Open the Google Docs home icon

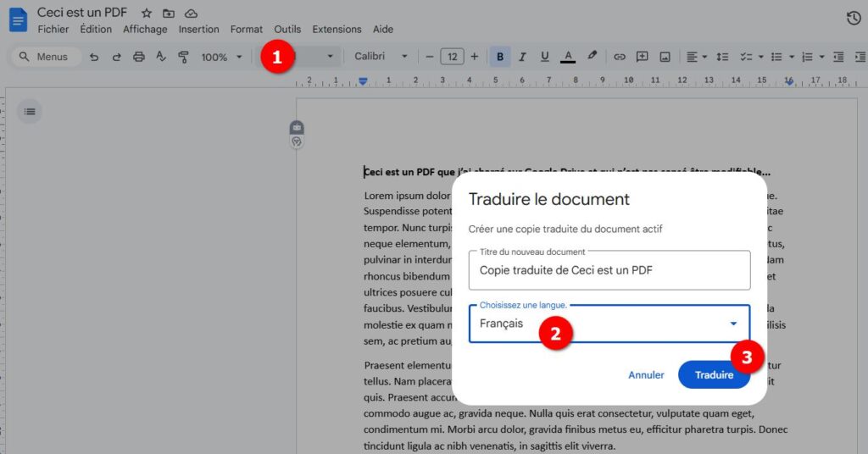19,20
